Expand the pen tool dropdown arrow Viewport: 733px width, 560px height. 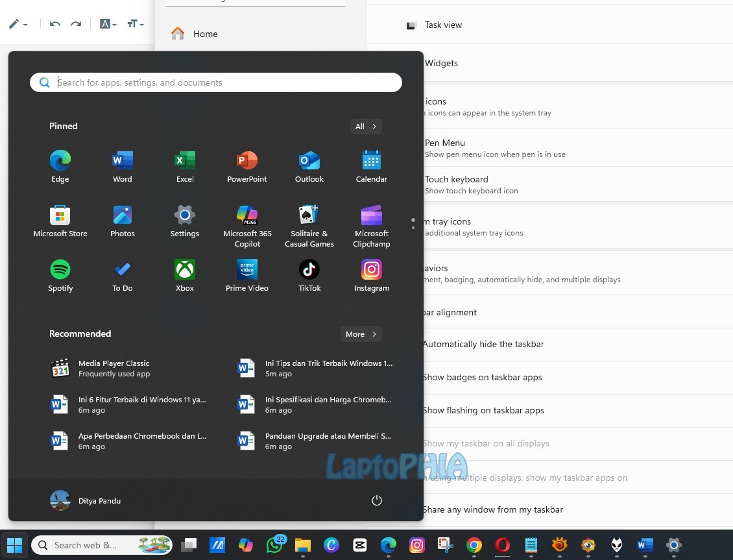[25, 24]
